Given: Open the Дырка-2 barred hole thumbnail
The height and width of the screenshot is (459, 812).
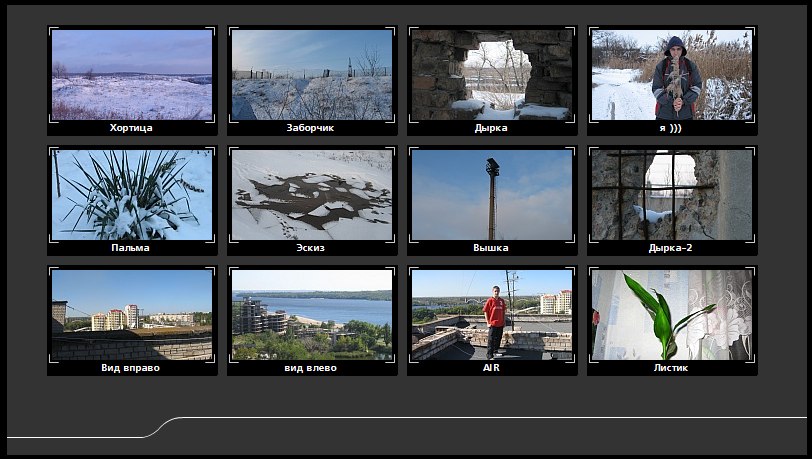Looking at the screenshot, I should (672, 195).
